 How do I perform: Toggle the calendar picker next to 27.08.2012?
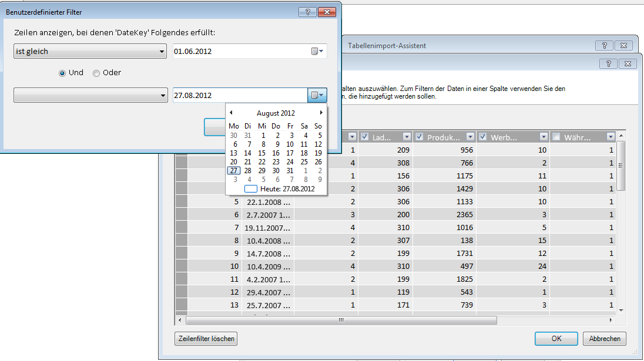click(x=317, y=95)
